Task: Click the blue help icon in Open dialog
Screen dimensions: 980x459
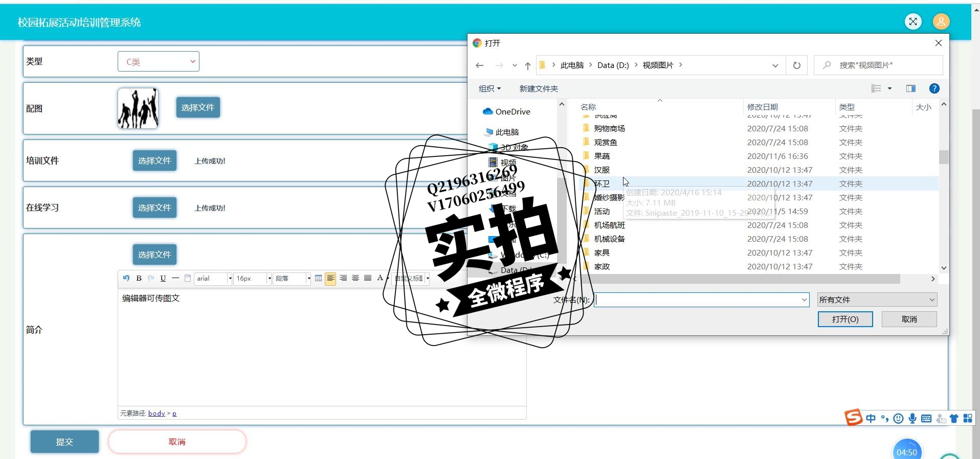Action: coord(934,88)
